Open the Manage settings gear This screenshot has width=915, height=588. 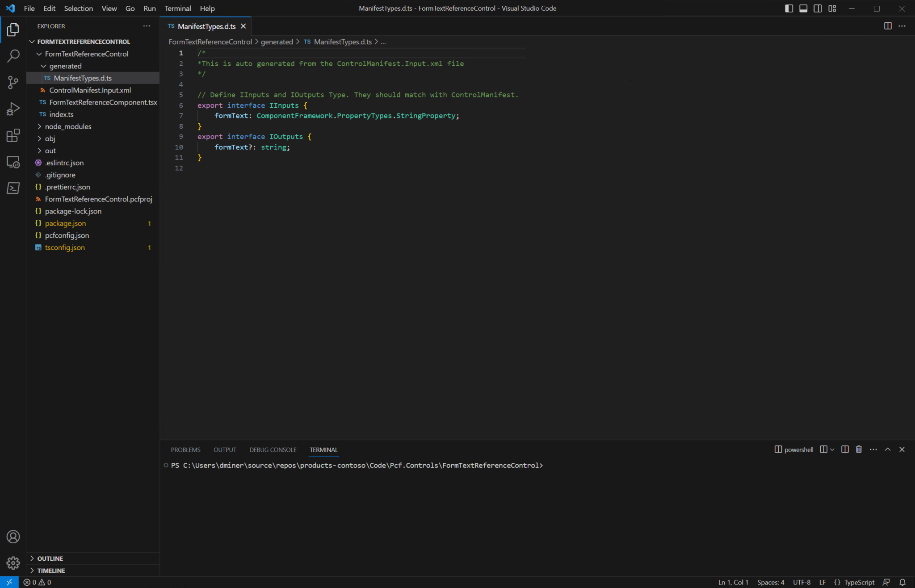13,563
